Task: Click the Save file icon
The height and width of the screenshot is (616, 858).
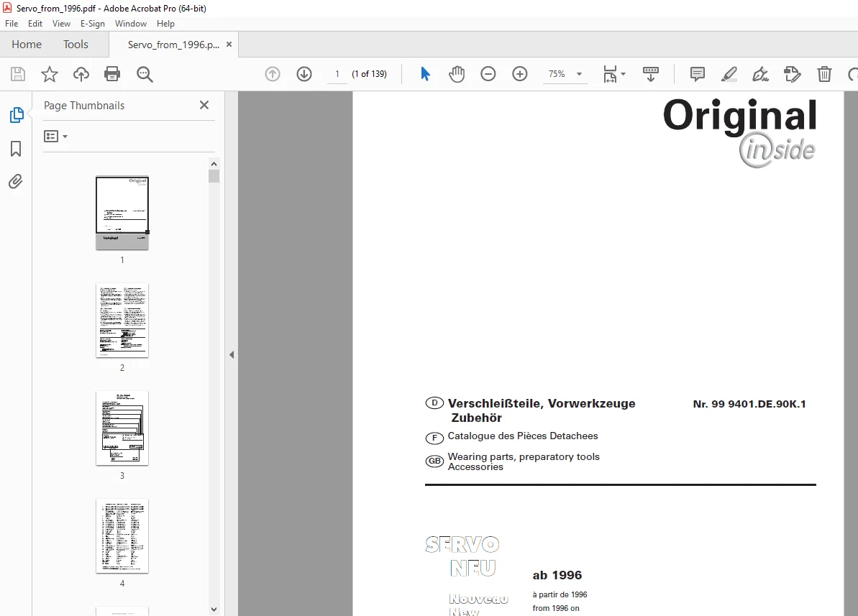Action: 18,74
